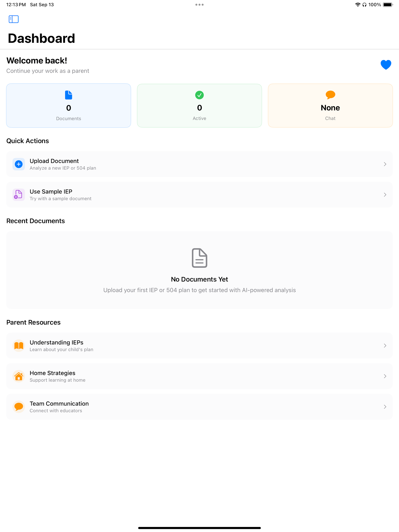Tap the Wi-Fi status icon
The width and height of the screenshot is (399, 532).
(x=358, y=5)
